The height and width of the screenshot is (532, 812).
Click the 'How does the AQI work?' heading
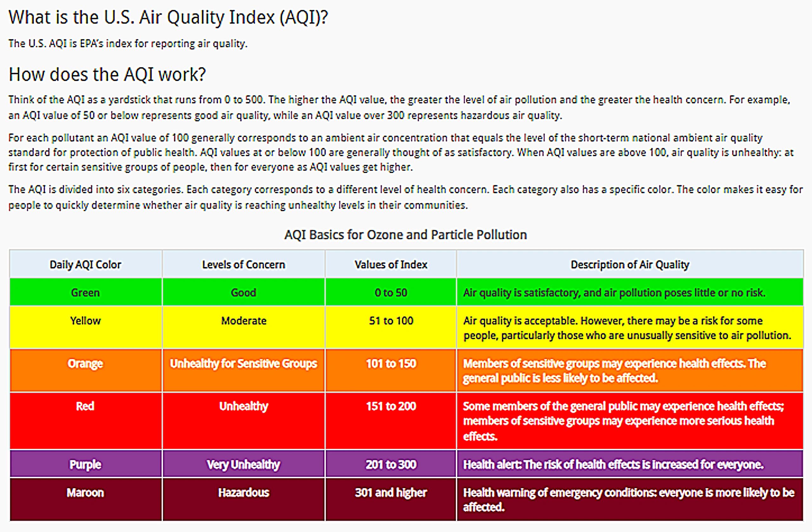pyautogui.click(x=107, y=74)
